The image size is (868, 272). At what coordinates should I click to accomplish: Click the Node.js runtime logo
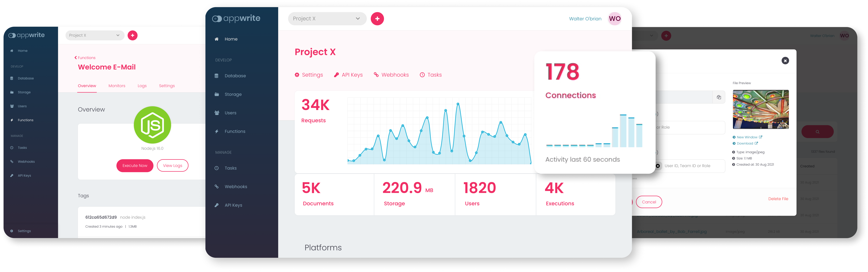click(x=152, y=125)
